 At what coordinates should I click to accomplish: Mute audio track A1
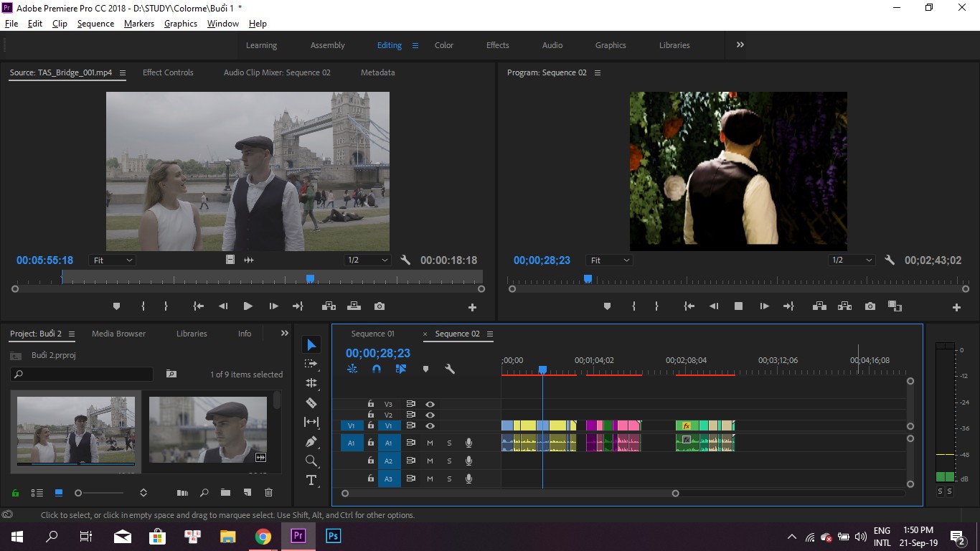pos(430,443)
